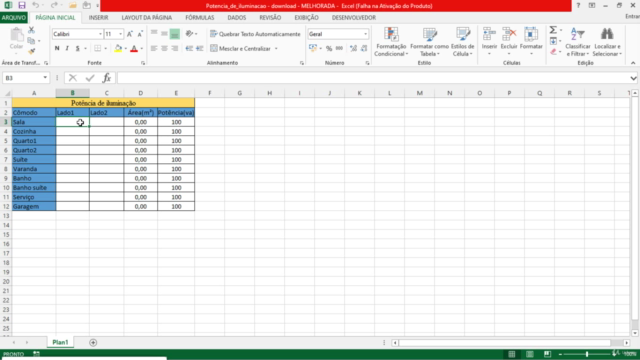
Task: Expand Mesclar e Centralizar dropdown arrow
Action: coord(276,49)
